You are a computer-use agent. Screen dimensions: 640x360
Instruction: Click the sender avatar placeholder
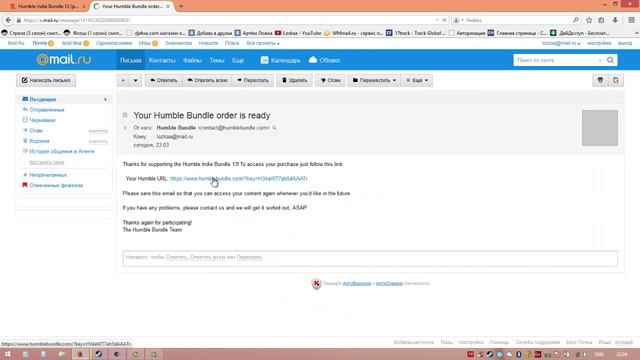click(600, 128)
